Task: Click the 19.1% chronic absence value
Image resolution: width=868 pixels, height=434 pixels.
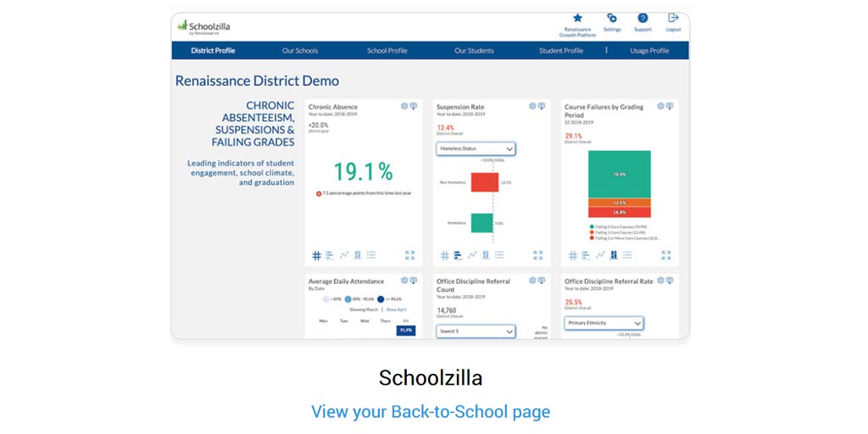Action: (363, 172)
